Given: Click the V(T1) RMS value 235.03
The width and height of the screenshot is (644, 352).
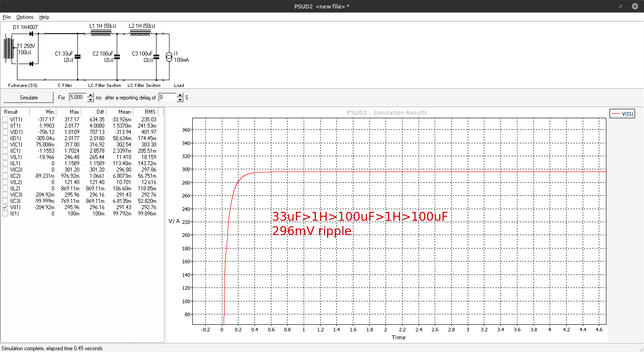Looking at the screenshot, I should click(149, 120).
